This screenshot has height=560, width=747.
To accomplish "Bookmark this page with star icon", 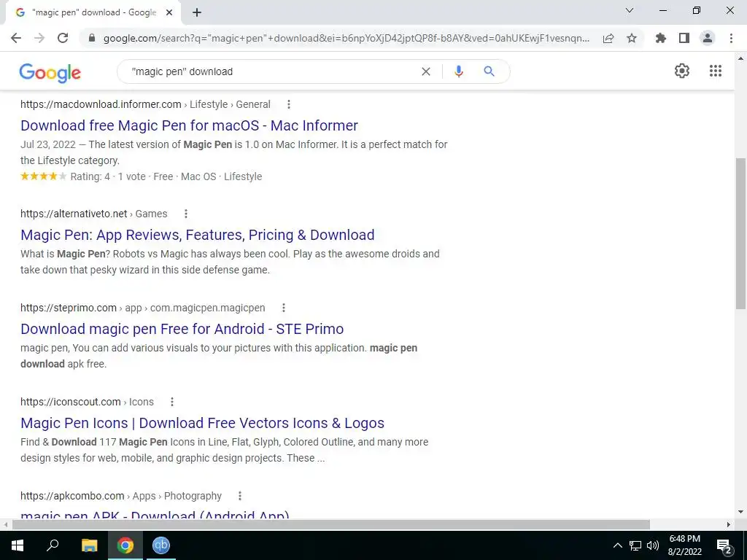I will tap(632, 38).
